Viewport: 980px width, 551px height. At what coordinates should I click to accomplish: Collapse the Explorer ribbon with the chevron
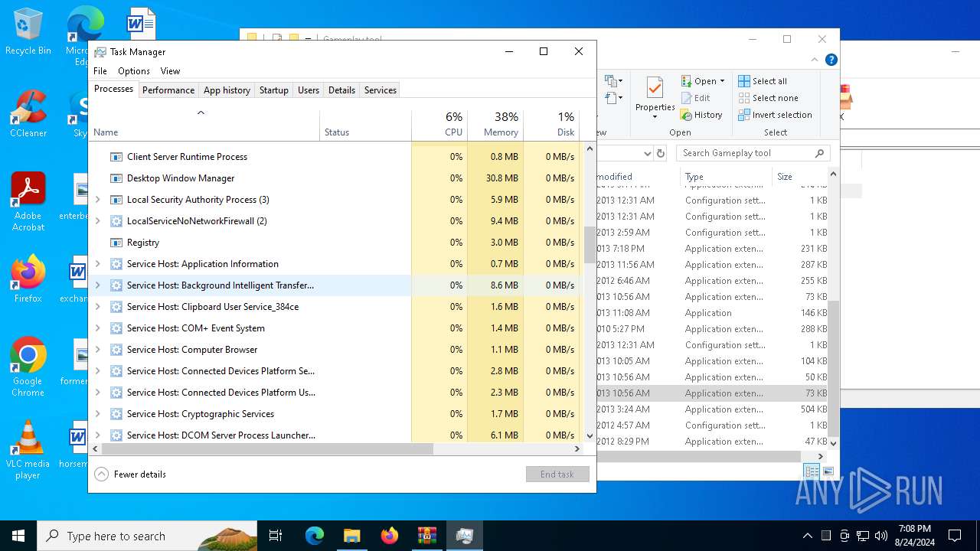pyautogui.click(x=815, y=60)
